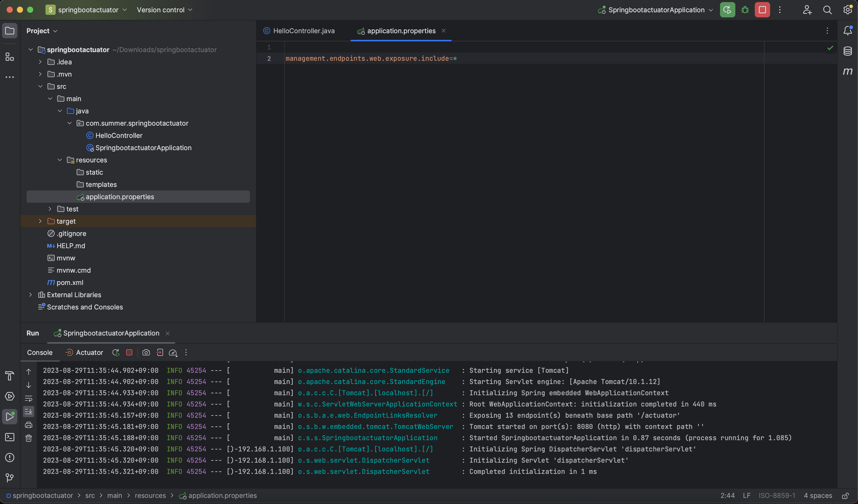
Task: Open the Structure tool window icon
Action: coord(9,57)
